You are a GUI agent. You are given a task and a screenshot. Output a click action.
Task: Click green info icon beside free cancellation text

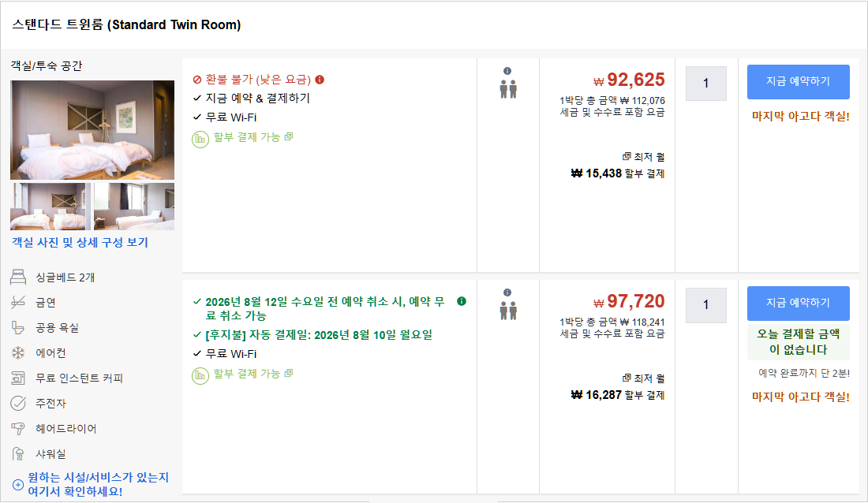462,301
